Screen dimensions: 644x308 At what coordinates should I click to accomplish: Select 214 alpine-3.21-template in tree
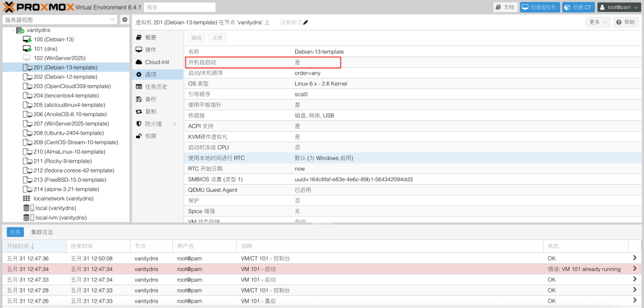tap(66, 189)
